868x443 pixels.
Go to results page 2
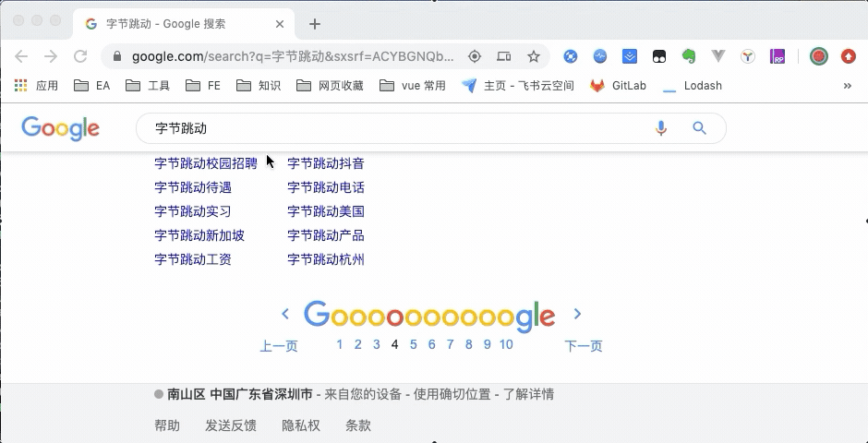point(357,344)
